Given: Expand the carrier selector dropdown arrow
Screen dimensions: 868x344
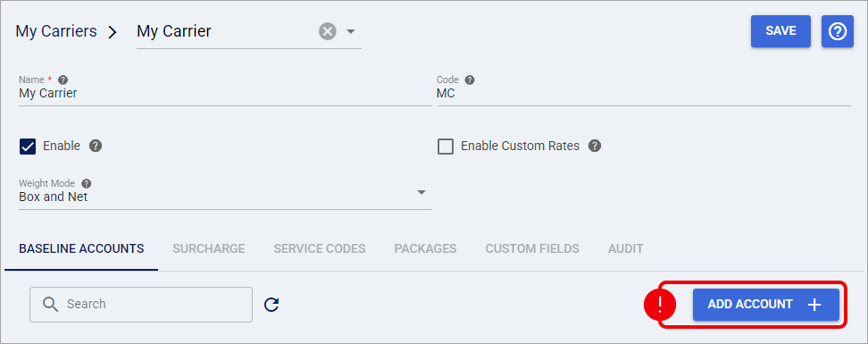Looking at the screenshot, I should point(350,31).
